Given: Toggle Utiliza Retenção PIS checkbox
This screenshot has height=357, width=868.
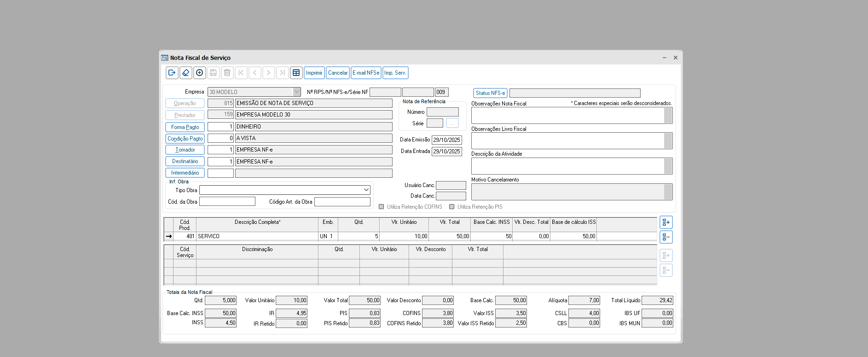Looking at the screenshot, I should (451, 207).
